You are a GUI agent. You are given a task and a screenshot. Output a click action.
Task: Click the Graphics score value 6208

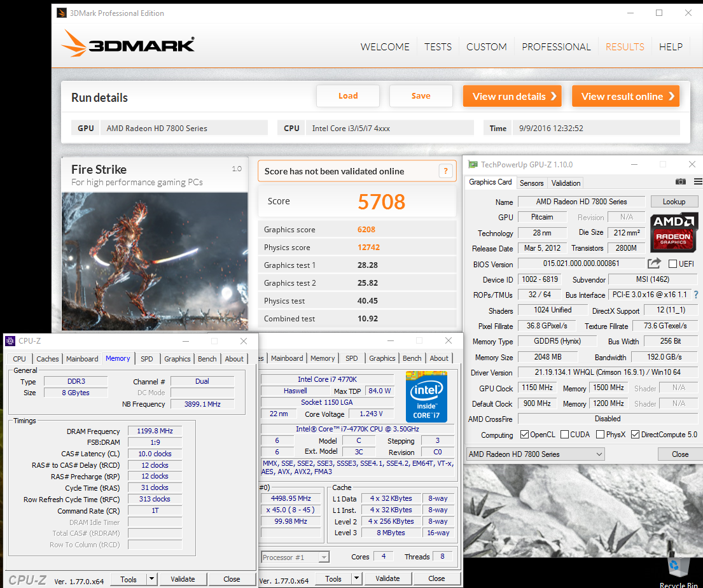(366, 229)
